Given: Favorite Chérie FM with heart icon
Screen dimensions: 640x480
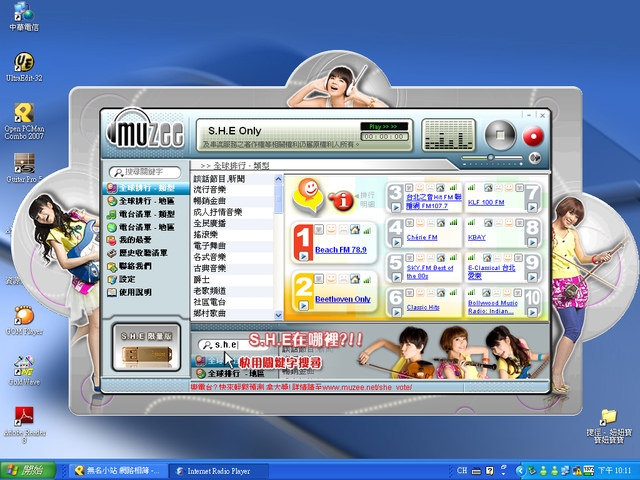Looking at the screenshot, I should (409, 223).
